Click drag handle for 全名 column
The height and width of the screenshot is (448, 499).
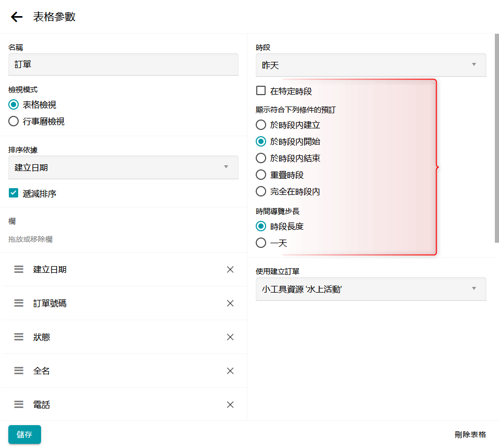pos(19,371)
